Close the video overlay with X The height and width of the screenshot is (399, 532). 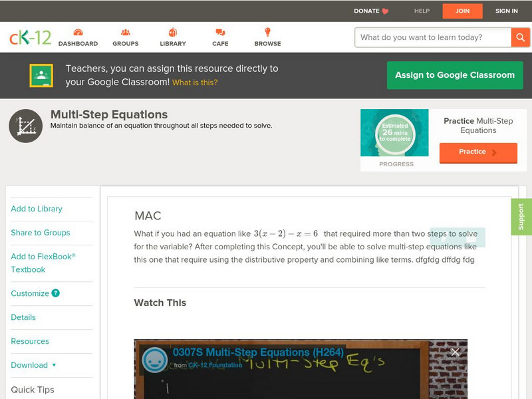[x=455, y=352]
